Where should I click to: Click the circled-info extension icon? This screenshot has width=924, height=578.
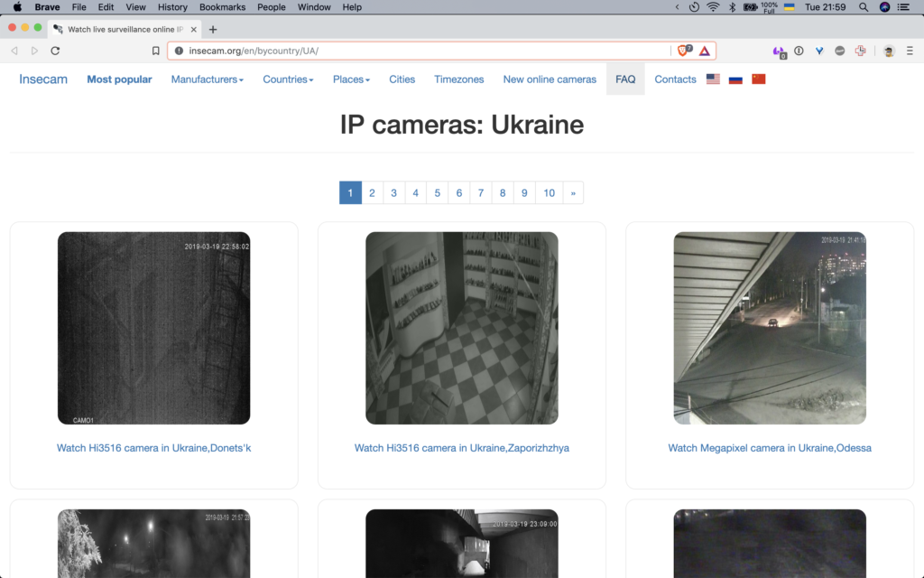(x=799, y=51)
